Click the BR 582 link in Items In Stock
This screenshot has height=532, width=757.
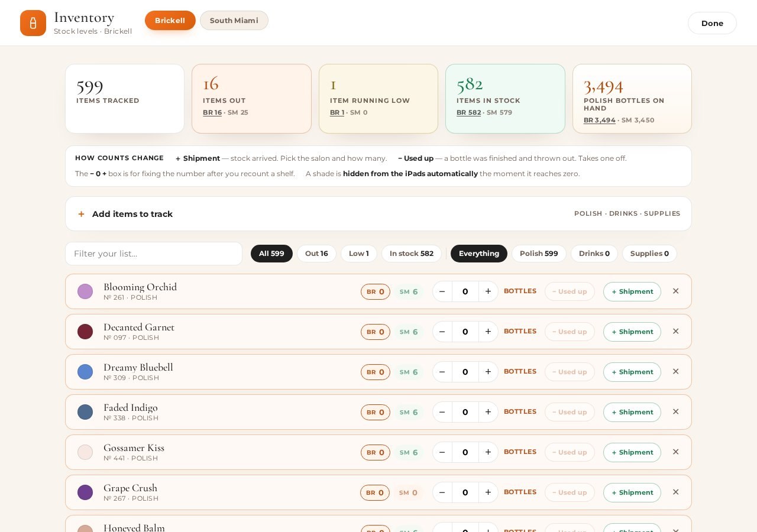(468, 112)
